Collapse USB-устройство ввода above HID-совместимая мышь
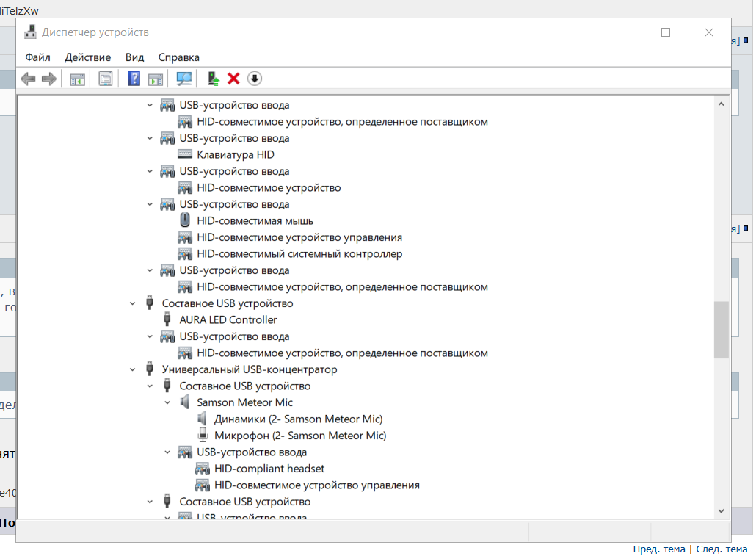756x556 pixels. pos(150,204)
